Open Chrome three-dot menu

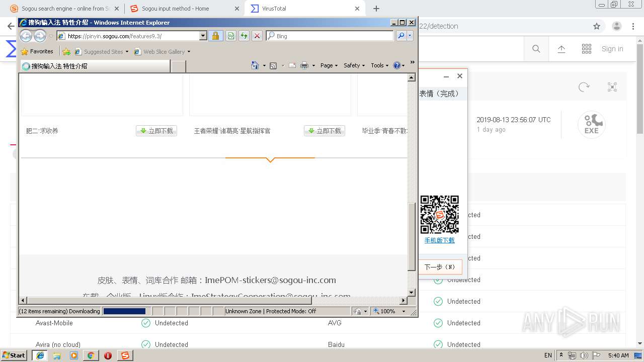coord(633,26)
